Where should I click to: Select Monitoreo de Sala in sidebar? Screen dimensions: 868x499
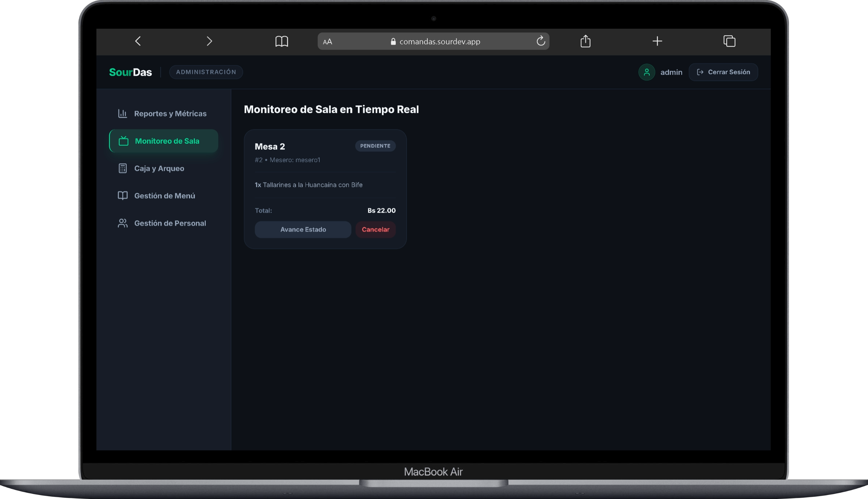tap(163, 141)
